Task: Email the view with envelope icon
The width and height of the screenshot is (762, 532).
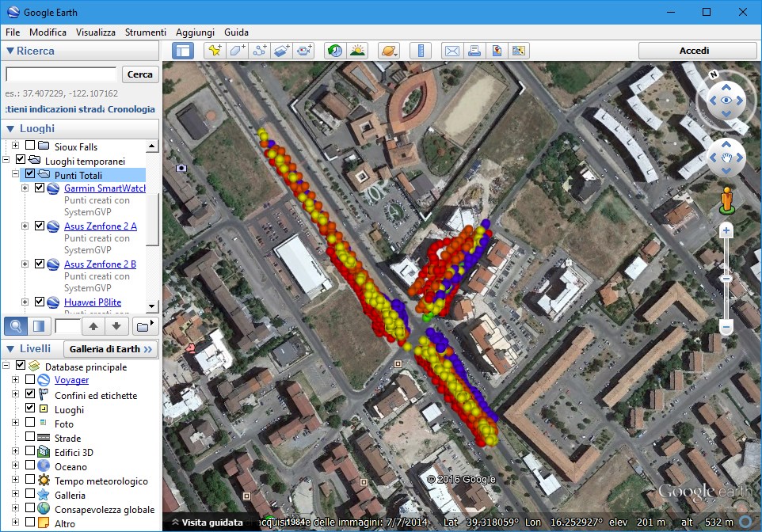Action: (x=452, y=51)
